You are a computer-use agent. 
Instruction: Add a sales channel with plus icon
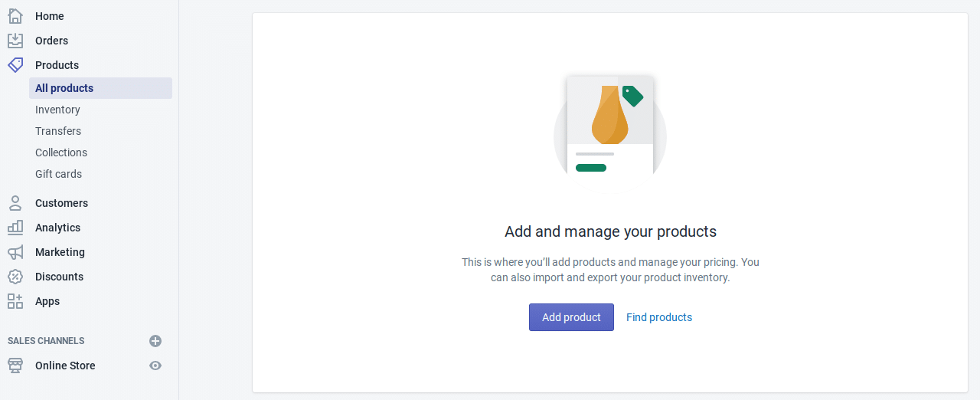pyautogui.click(x=155, y=341)
